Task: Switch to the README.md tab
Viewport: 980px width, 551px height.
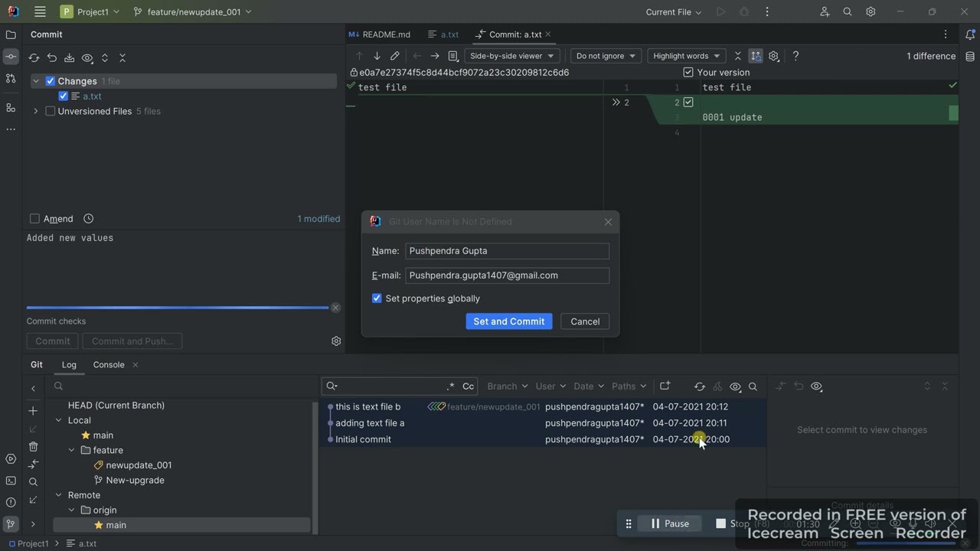Action: 380,34
